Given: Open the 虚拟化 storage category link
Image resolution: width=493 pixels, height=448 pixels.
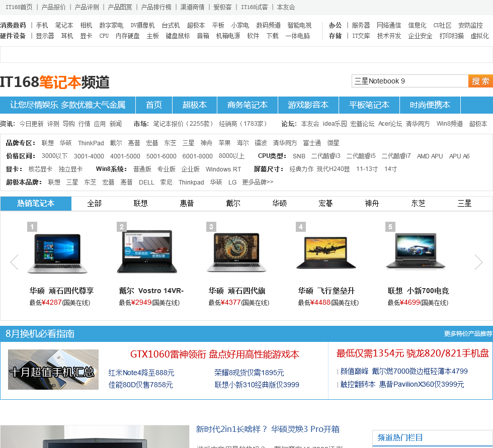Looking at the screenshot, I should 479,36.
